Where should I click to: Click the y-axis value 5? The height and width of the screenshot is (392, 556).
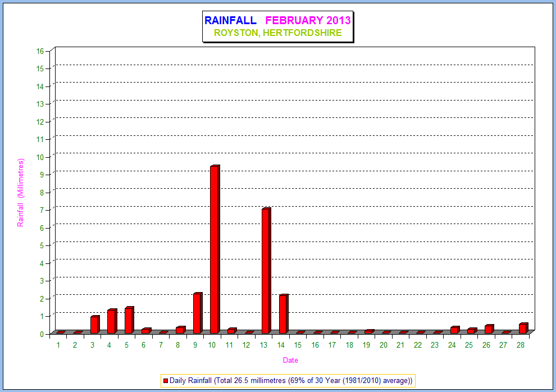click(x=42, y=245)
